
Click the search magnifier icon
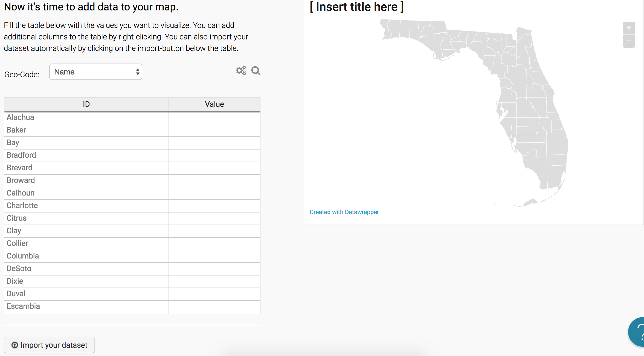click(x=256, y=71)
